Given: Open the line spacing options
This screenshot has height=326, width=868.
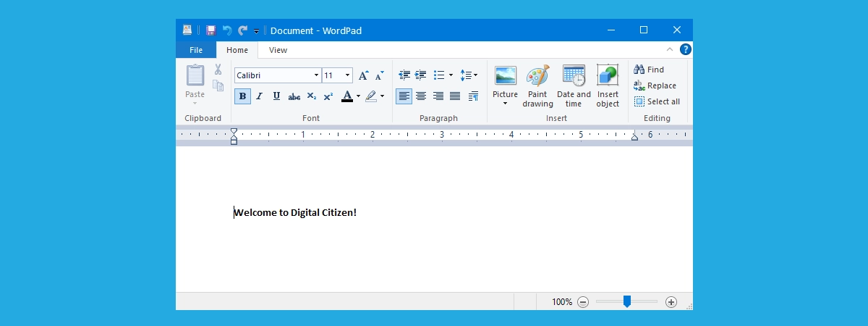Looking at the screenshot, I should pyautogui.click(x=469, y=75).
